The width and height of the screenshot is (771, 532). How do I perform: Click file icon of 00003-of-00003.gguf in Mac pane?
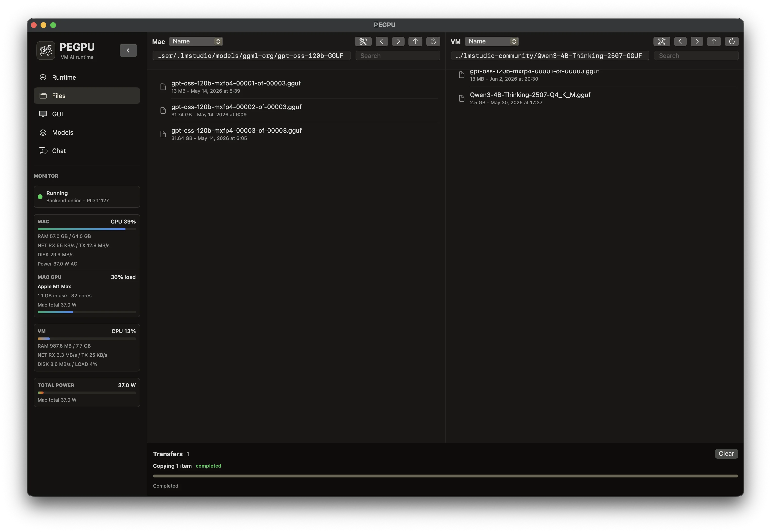click(163, 134)
